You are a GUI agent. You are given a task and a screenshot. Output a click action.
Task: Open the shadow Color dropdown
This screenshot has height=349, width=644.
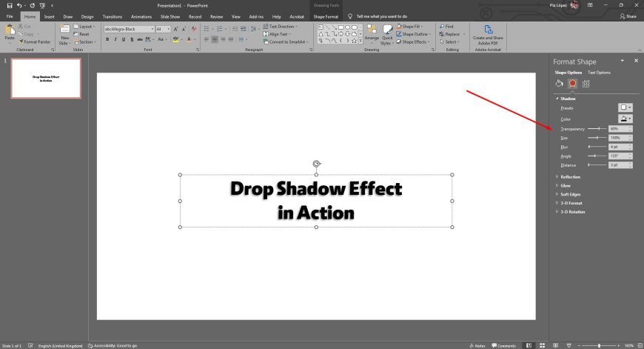click(x=625, y=119)
